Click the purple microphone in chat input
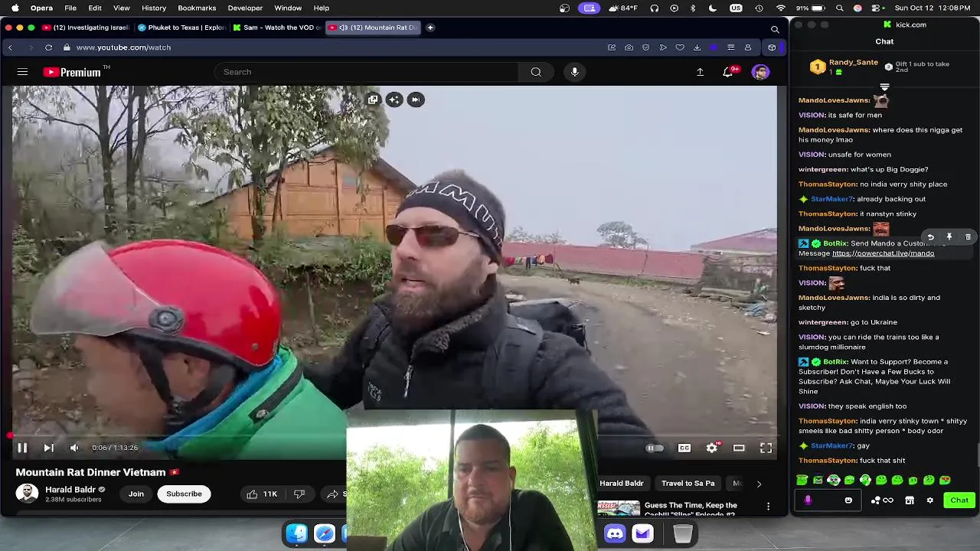This screenshot has width=980, height=551. click(x=808, y=500)
